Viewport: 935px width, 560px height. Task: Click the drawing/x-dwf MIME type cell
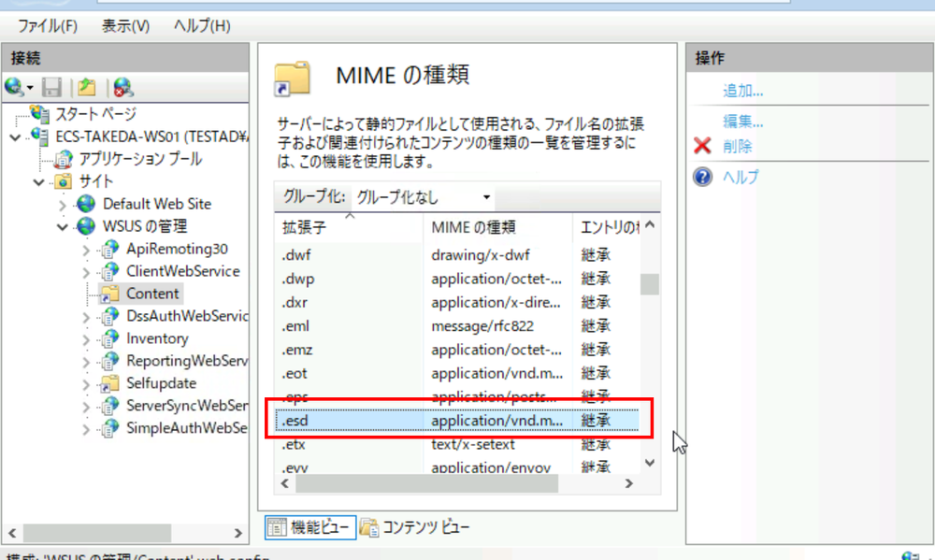[x=480, y=254]
